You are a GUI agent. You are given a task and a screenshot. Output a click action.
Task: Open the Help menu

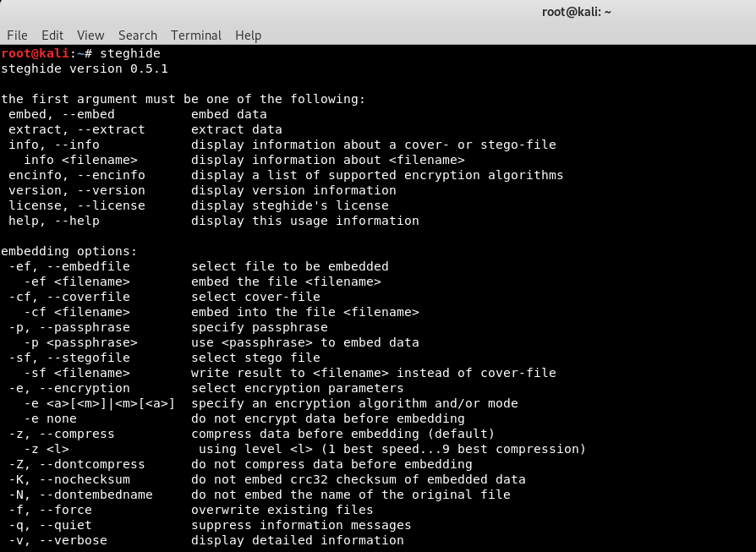tap(249, 36)
